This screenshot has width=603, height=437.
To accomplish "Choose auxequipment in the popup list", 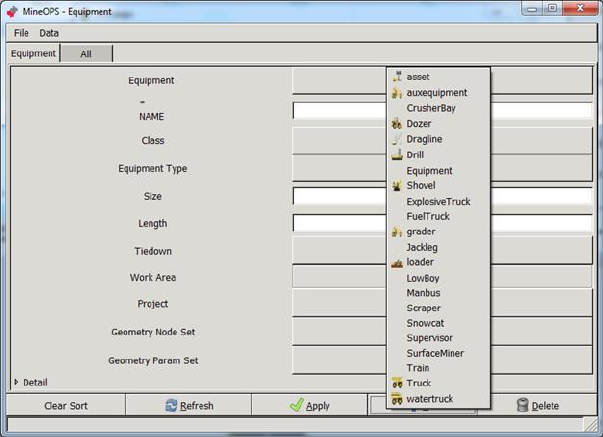I will click(x=438, y=93).
